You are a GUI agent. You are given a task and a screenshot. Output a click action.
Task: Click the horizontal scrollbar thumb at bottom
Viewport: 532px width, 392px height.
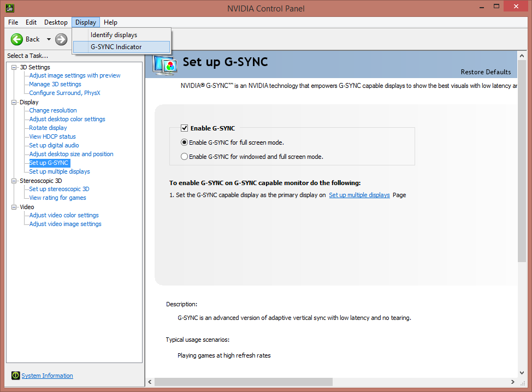point(243,382)
